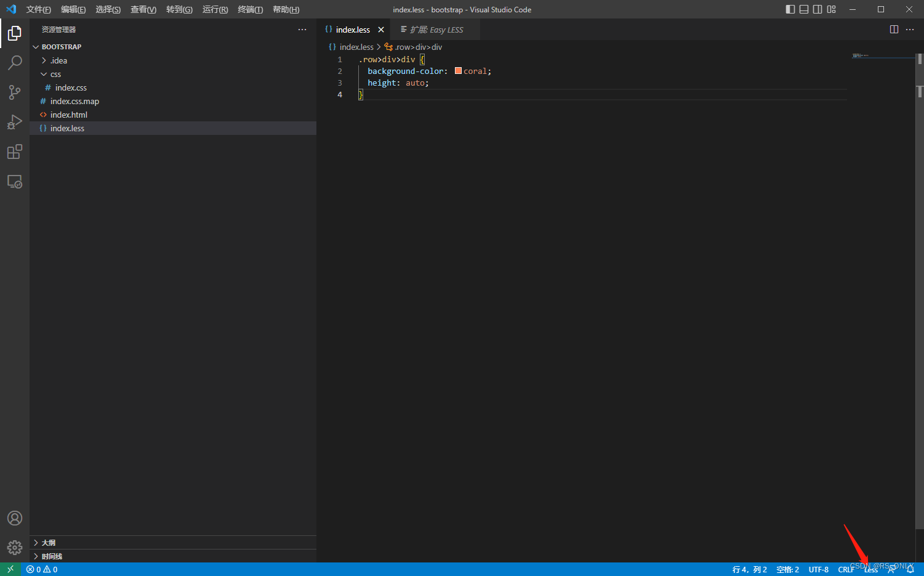Switch to the Easy LESS tab
924x576 pixels.
(x=434, y=29)
